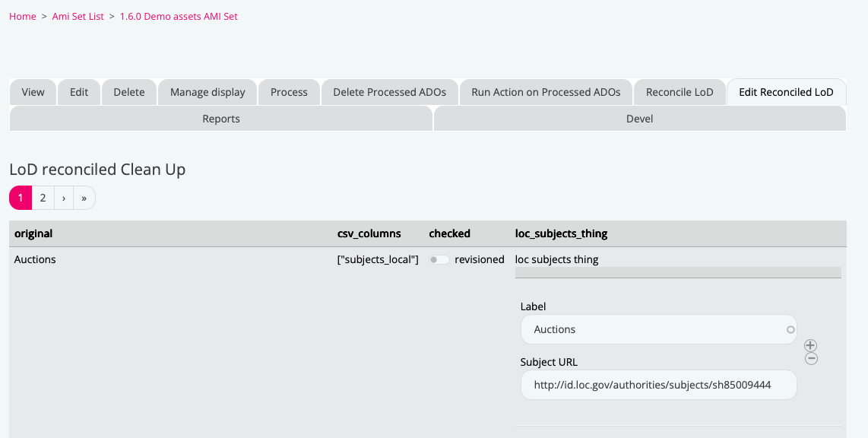Switch to the Reconcile LoD tab

pyautogui.click(x=680, y=92)
